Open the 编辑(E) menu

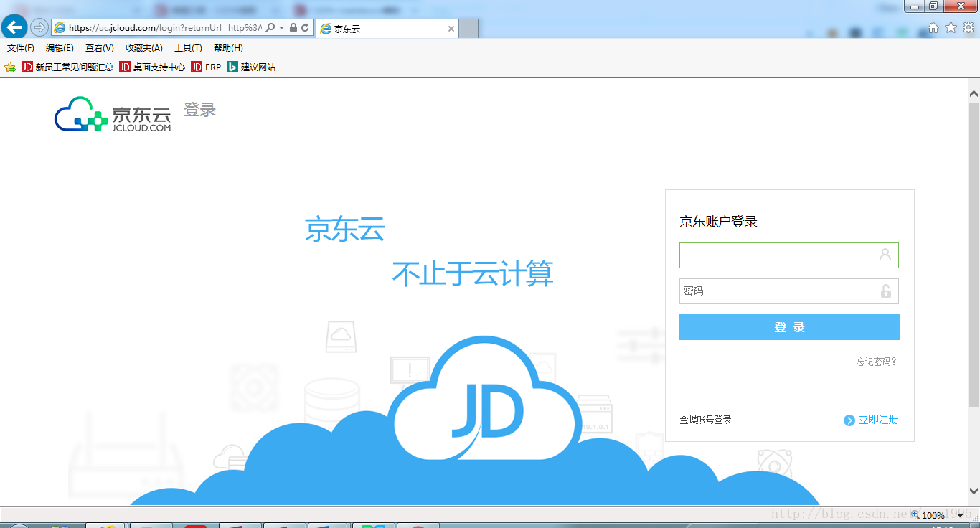pos(60,48)
